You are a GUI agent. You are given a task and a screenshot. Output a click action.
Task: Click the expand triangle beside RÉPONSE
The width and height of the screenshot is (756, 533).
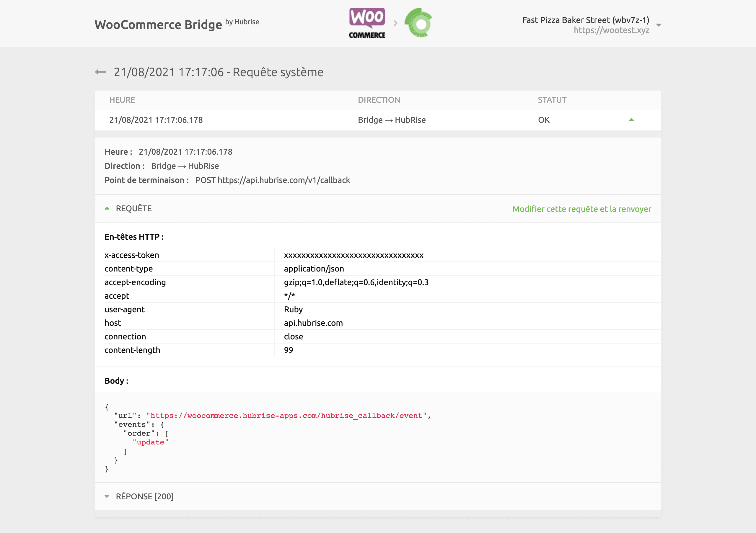pyautogui.click(x=107, y=496)
